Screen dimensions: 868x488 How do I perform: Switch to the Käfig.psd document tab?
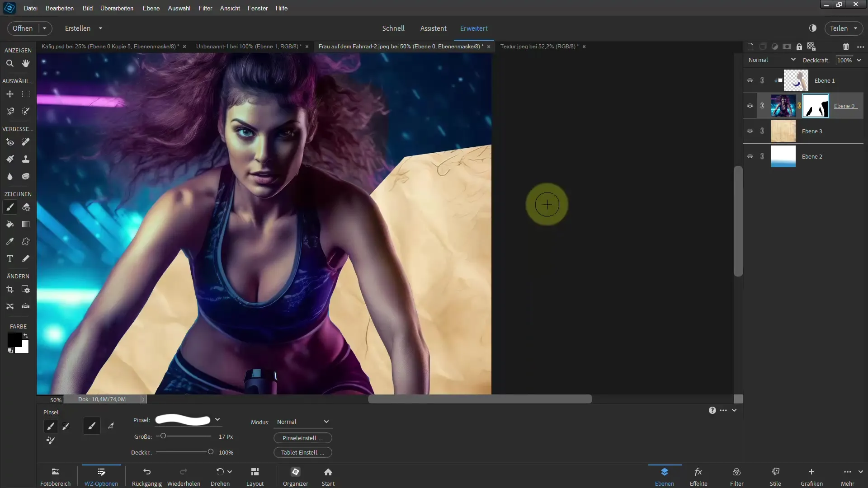point(110,46)
